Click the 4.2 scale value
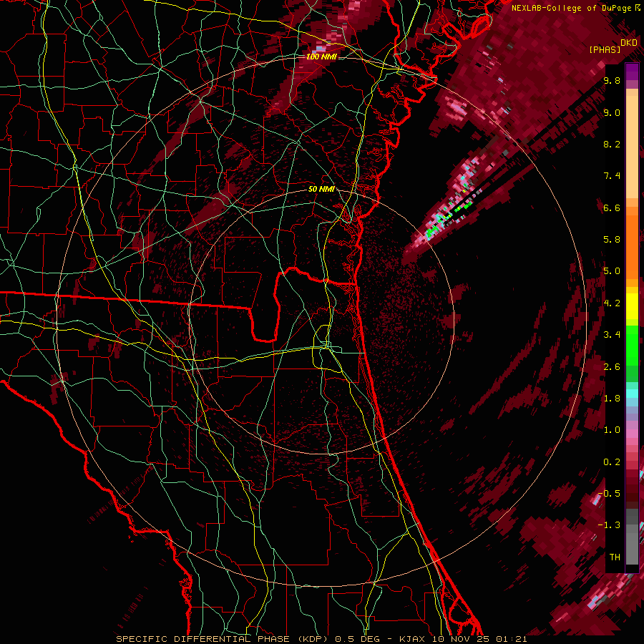Viewport: 644px width, 644px height. pyautogui.click(x=612, y=303)
